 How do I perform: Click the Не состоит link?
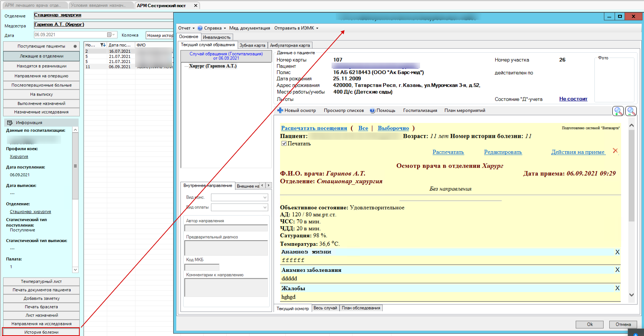click(573, 99)
